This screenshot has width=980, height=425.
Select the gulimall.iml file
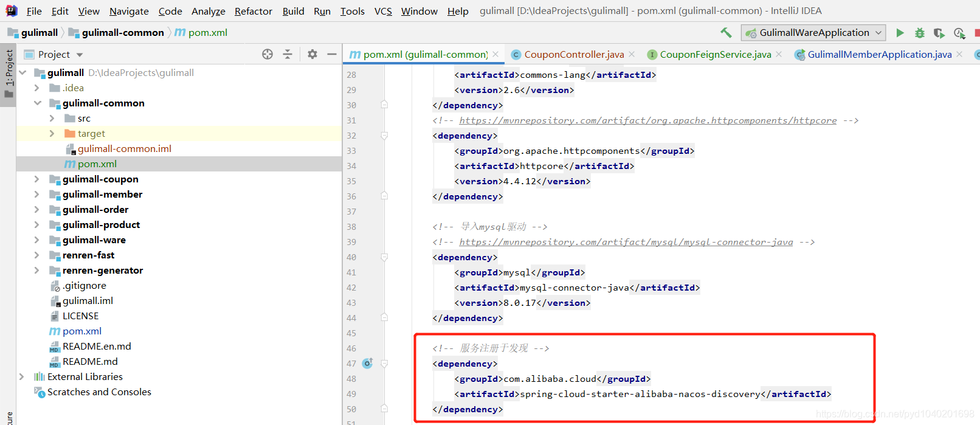[x=88, y=300]
